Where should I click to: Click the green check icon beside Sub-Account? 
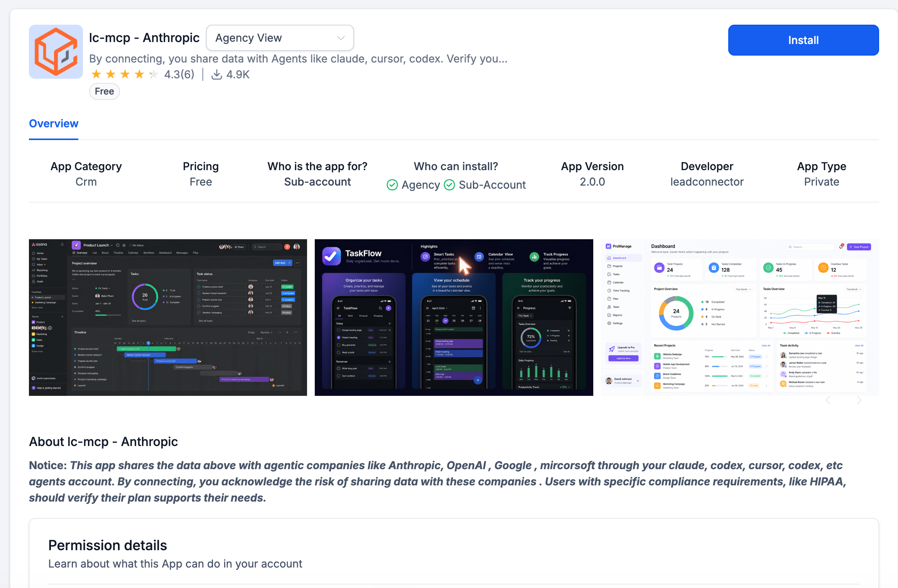449,185
